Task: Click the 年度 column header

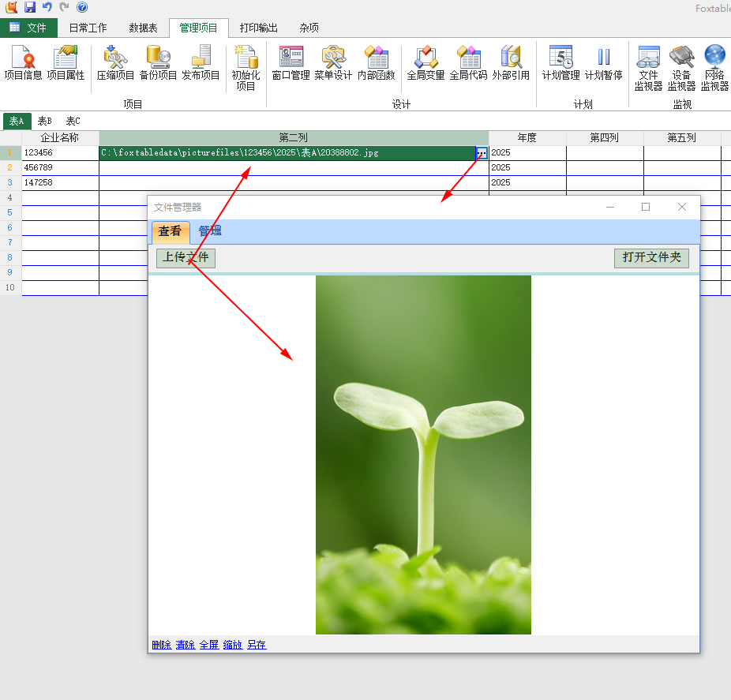Action: 527,138
